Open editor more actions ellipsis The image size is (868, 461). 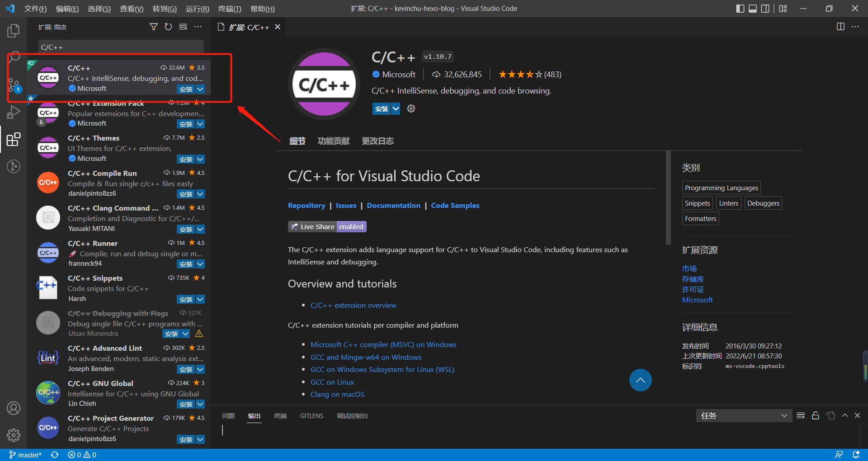click(855, 27)
